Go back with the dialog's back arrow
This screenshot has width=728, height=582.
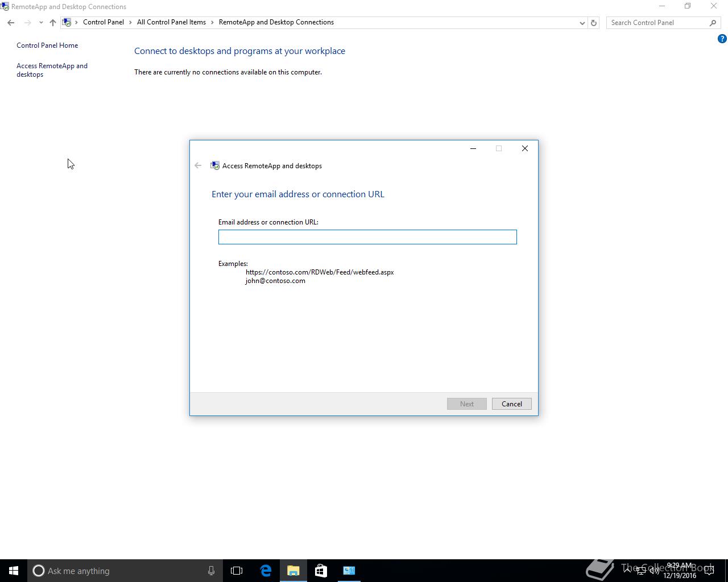coord(198,165)
